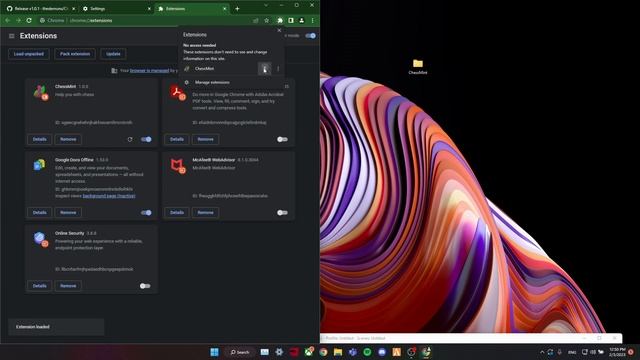
Task: Pin ChessMint using the pin icon in popup
Action: coord(264,69)
